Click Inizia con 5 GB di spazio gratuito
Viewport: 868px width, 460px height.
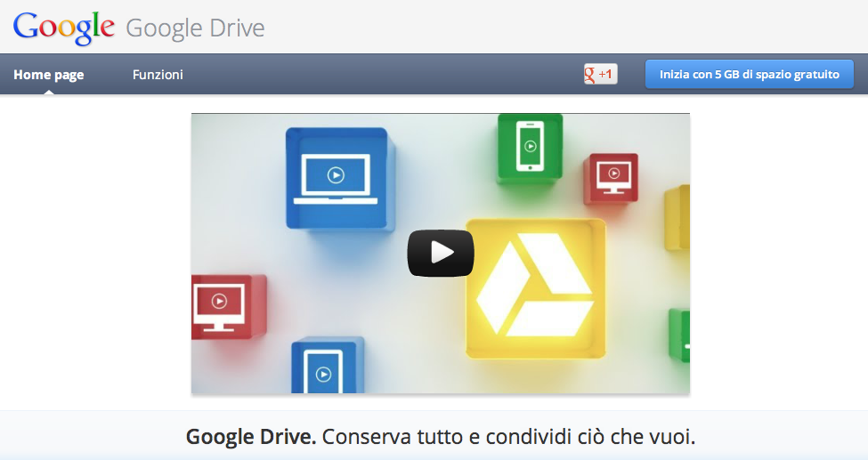pyautogui.click(x=749, y=74)
